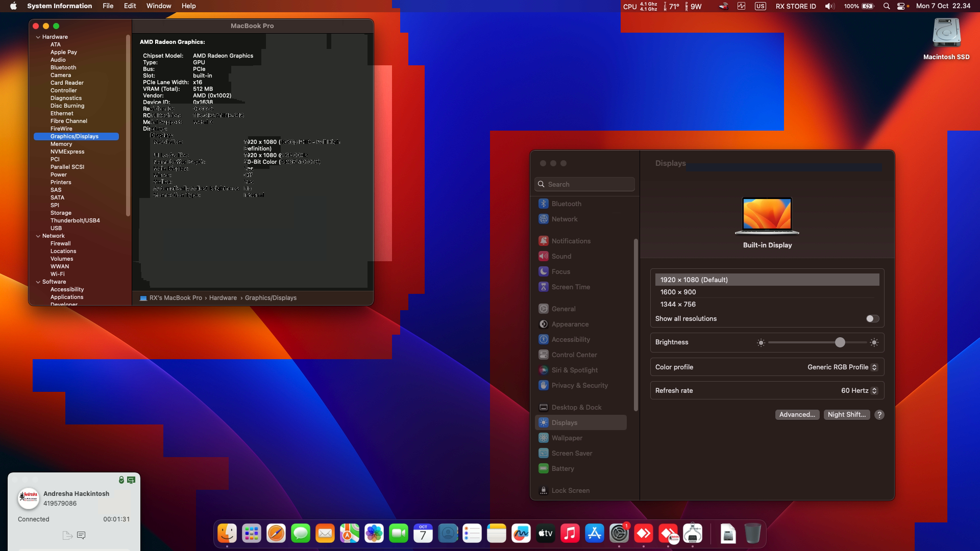Open Photos app in Dock

tap(374, 534)
